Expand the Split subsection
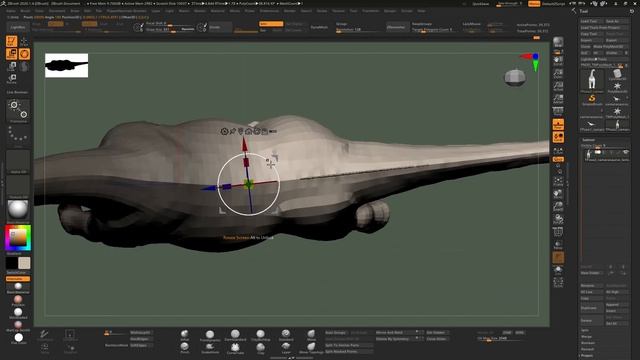640x360 pixels. point(585,330)
